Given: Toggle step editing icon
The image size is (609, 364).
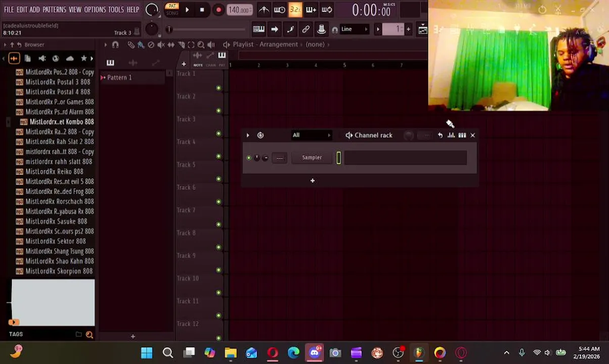Looking at the screenshot, I should pos(290,29).
